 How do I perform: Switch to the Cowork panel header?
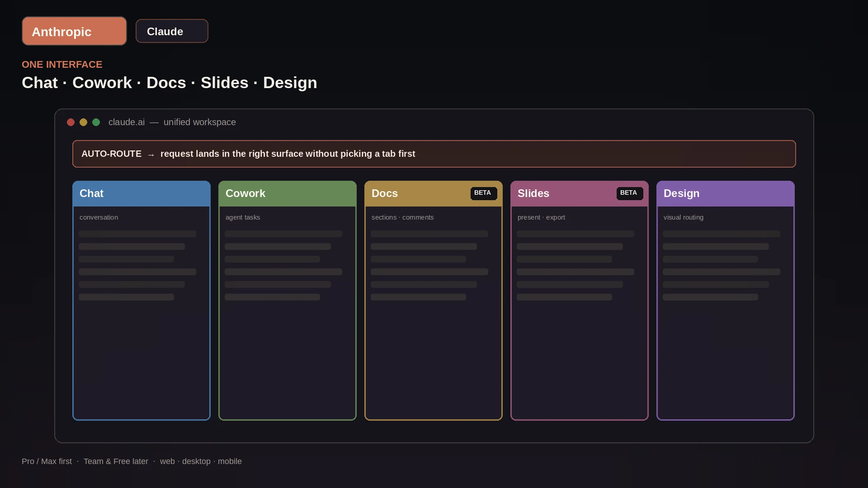[288, 194]
